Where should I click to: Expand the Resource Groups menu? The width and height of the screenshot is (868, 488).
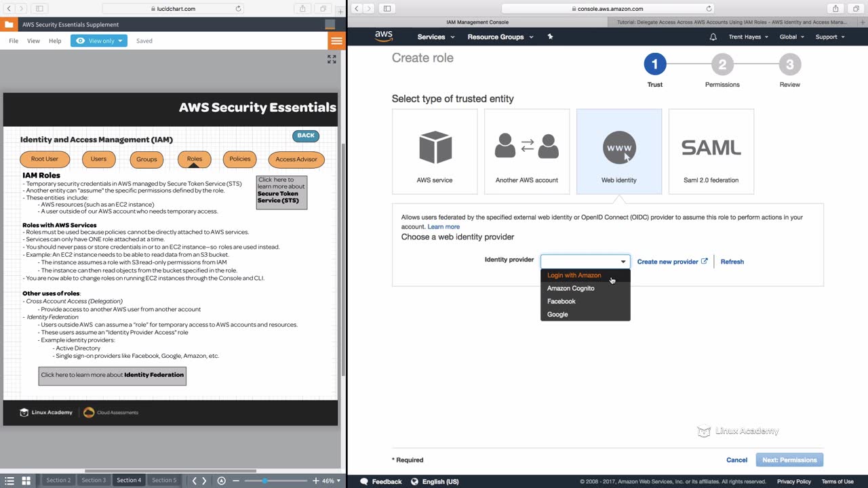point(500,37)
